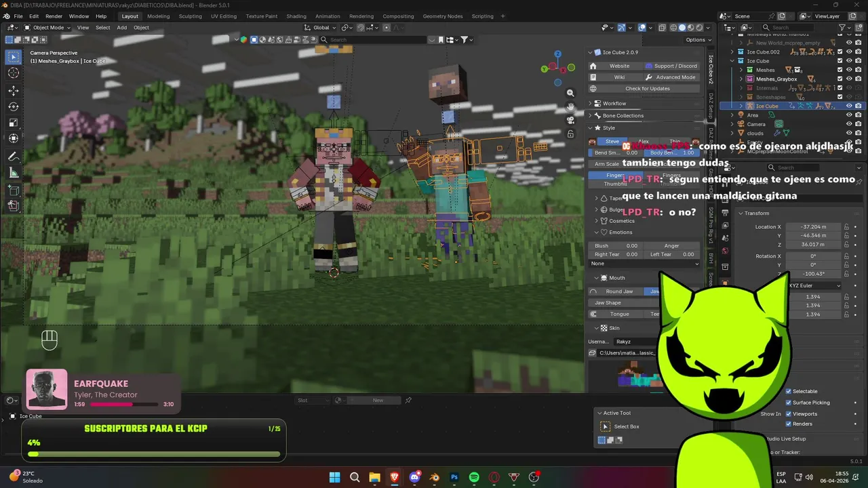Choose the Scale tool
Screen dimensions: 868x488
[14, 123]
